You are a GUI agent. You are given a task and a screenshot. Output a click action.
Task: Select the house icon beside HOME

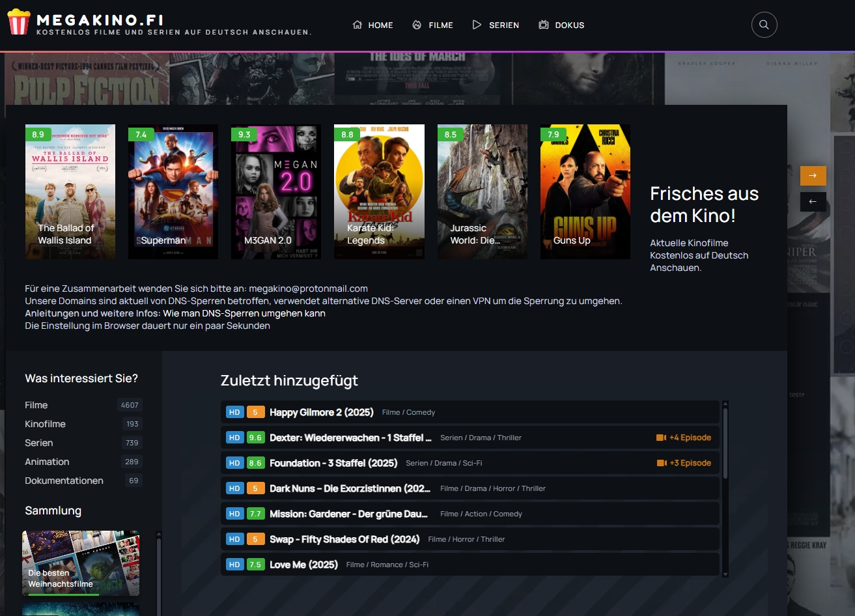point(356,25)
